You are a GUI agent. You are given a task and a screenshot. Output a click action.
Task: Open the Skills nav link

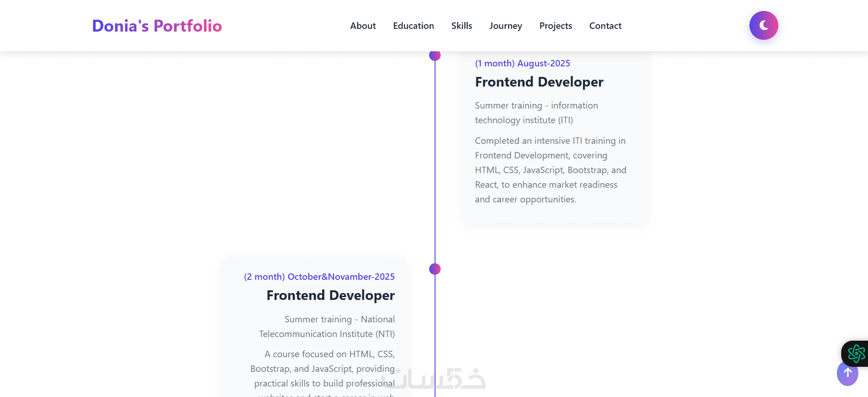coord(461,26)
